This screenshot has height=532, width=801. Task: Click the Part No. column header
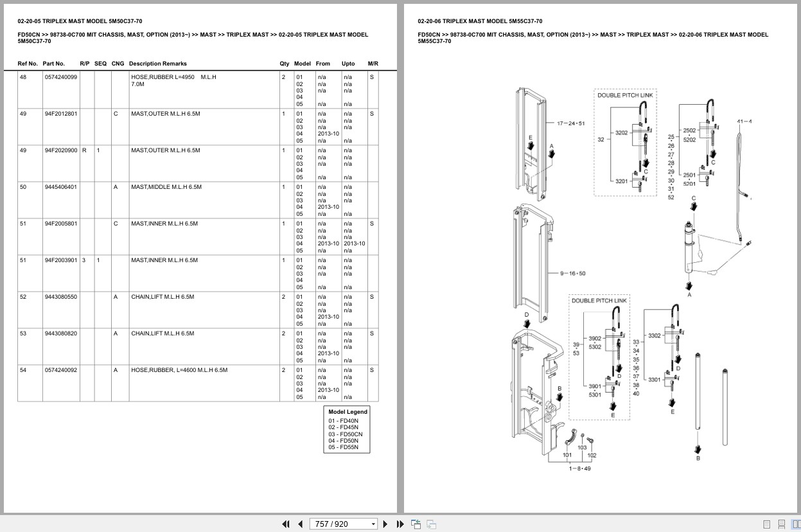pyautogui.click(x=54, y=64)
